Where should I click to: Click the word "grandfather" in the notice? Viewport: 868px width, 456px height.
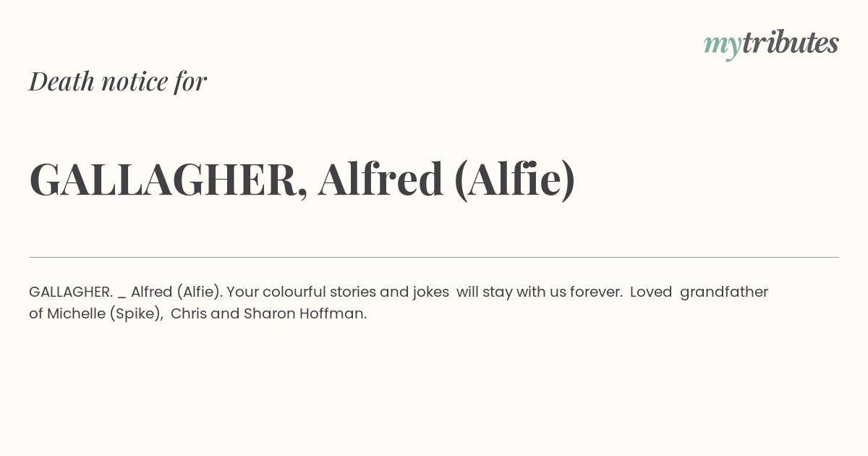click(724, 292)
